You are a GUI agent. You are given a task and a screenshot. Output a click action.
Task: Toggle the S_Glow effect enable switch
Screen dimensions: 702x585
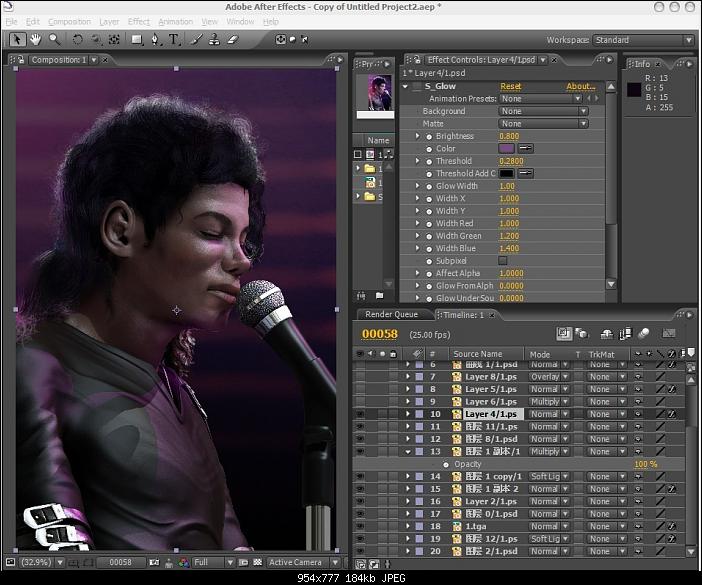[417, 86]
